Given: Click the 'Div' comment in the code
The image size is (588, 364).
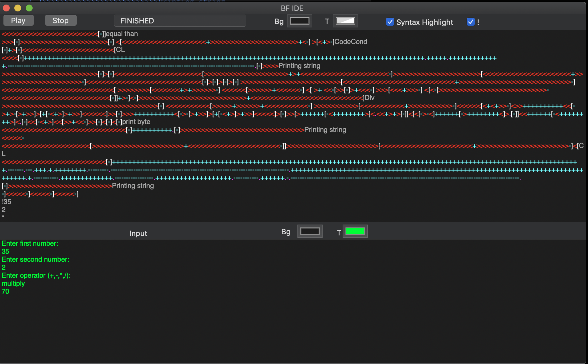Looking at the screenshot, I should 370,98.
